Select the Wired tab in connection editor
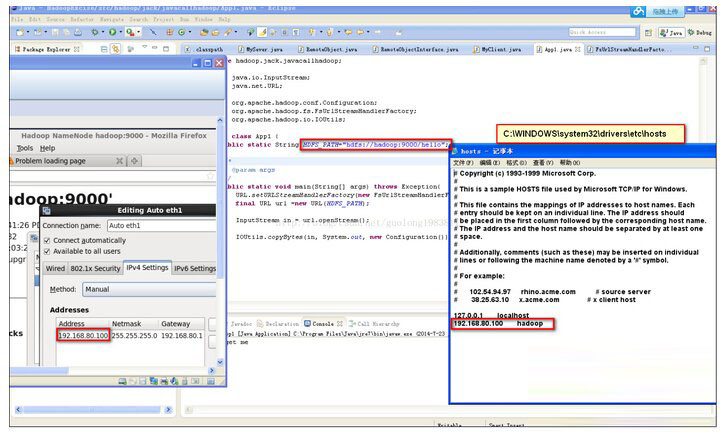The image size is (723, 437). point(55,268)
